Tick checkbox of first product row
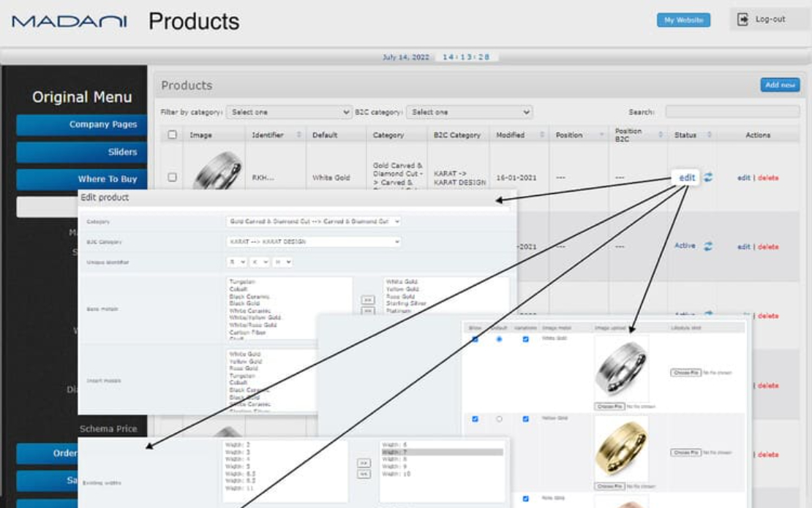The image size is (812, 508). click(173, 177)
